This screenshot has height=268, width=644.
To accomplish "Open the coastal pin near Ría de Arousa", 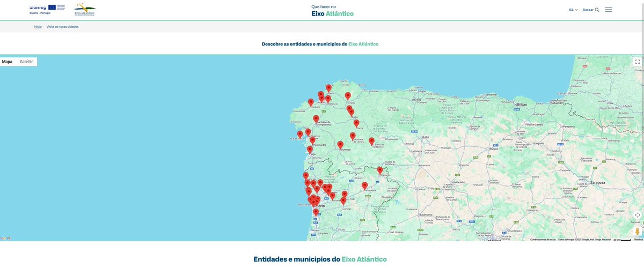I will pyautogui.click(x=300, y=135).
